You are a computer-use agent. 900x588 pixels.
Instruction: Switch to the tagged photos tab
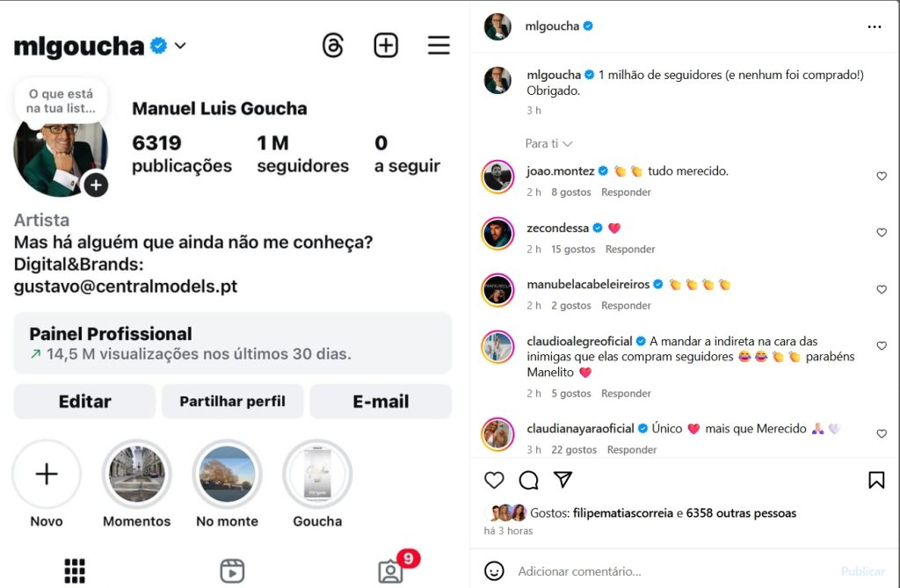(x=390, y=570)
